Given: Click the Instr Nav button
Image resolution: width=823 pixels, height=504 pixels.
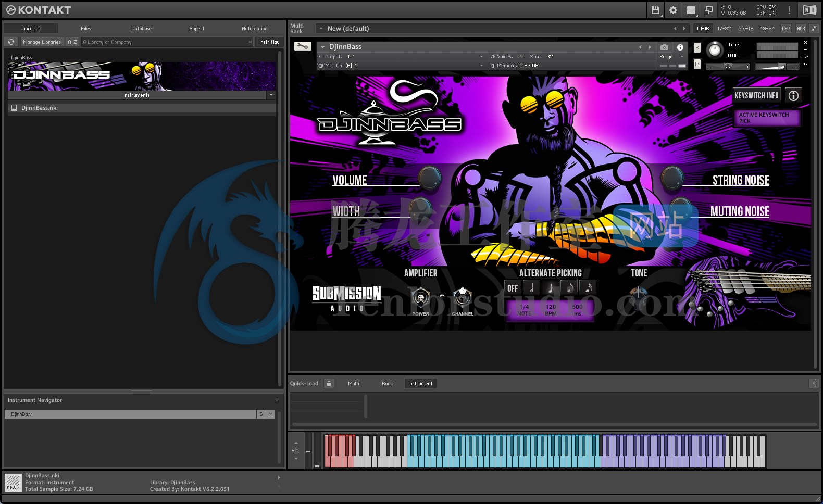Looking at the screenshot, I should (269, 42).
